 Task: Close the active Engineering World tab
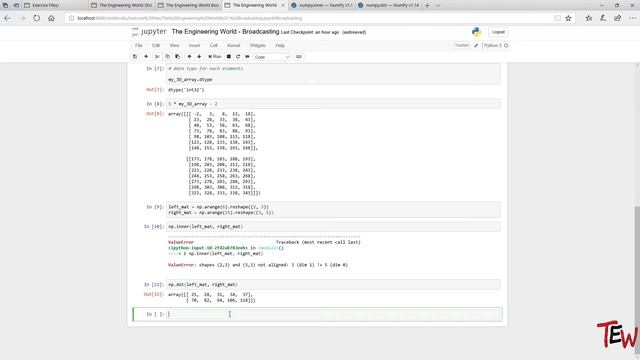(x=282, y=5)
